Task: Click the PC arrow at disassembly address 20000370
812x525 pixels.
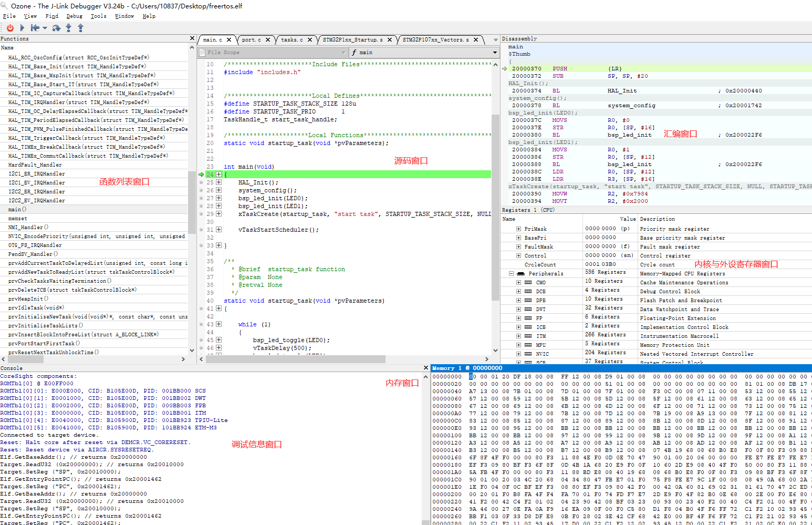Action: [x=505, y=69]
